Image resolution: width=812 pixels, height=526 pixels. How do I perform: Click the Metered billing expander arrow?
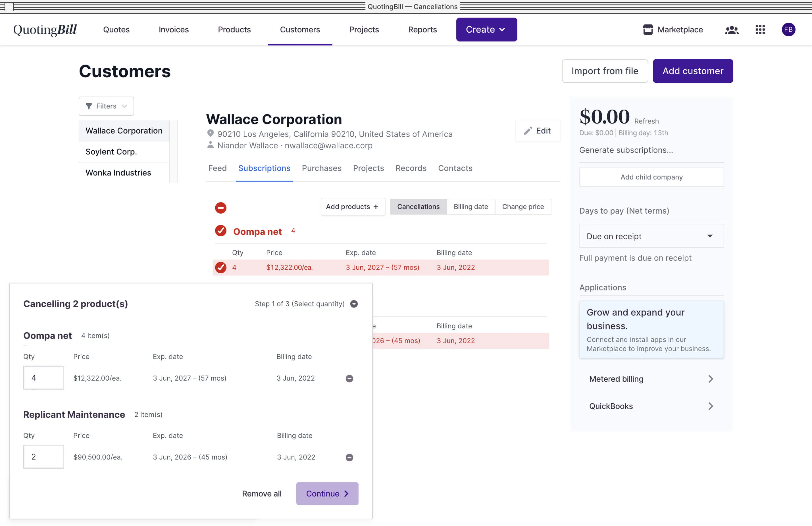[710, 378]
